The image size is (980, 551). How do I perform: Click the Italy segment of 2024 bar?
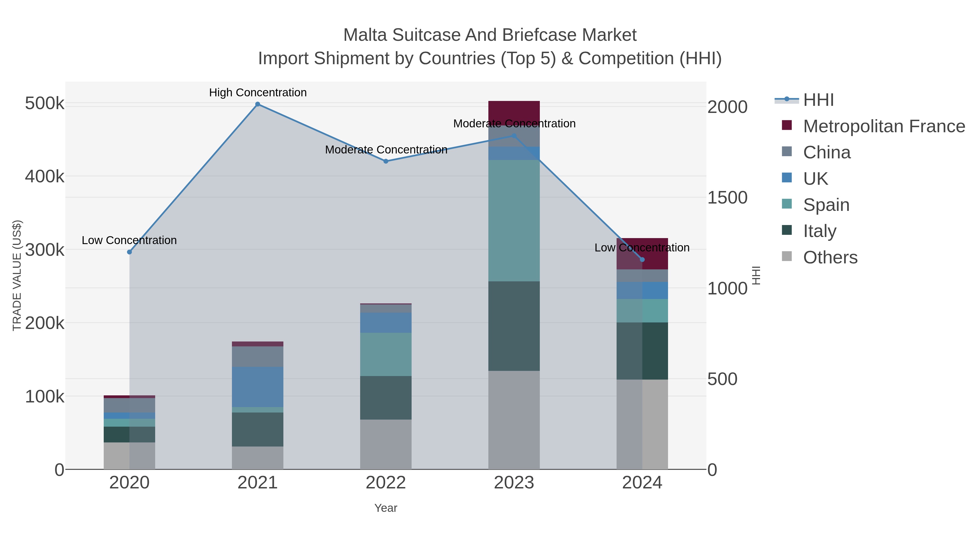[642, 351]
